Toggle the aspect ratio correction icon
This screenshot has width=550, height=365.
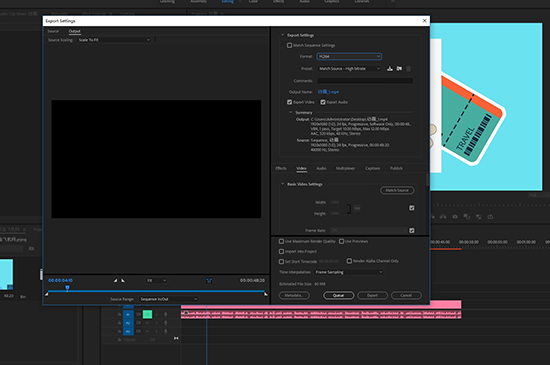pyautogui.click(x=209, y=280)
